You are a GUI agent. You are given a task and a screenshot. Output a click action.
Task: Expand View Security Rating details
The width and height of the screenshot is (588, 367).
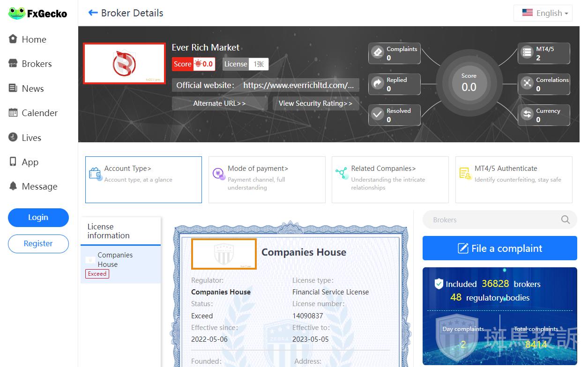[315, 103]
